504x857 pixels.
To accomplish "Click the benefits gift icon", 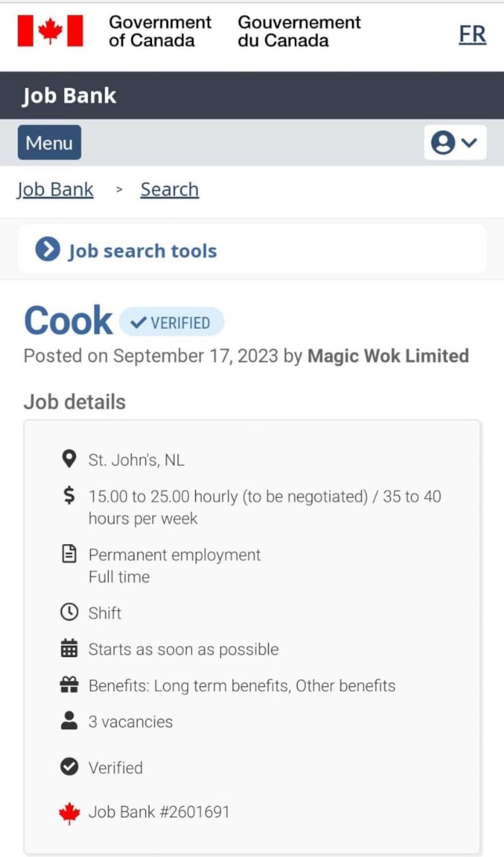I will (x=69, y=685).
